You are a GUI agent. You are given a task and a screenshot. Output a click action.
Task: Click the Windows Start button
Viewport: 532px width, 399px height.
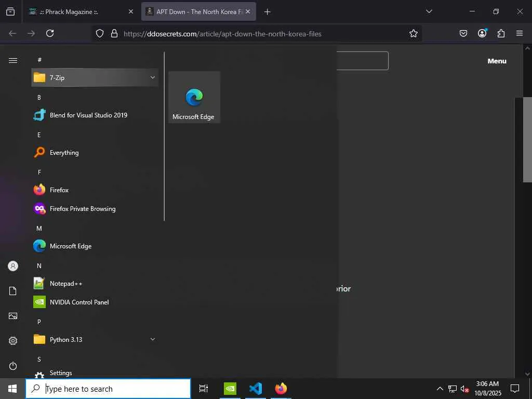tap(12, 389)
